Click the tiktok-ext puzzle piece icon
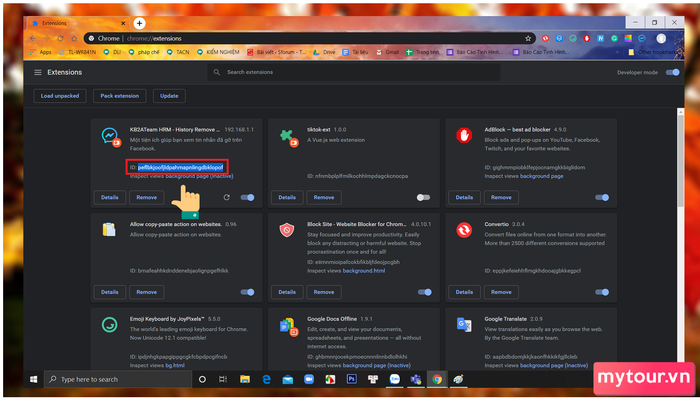This screenshot has width=700, height=402. point(288,137)
